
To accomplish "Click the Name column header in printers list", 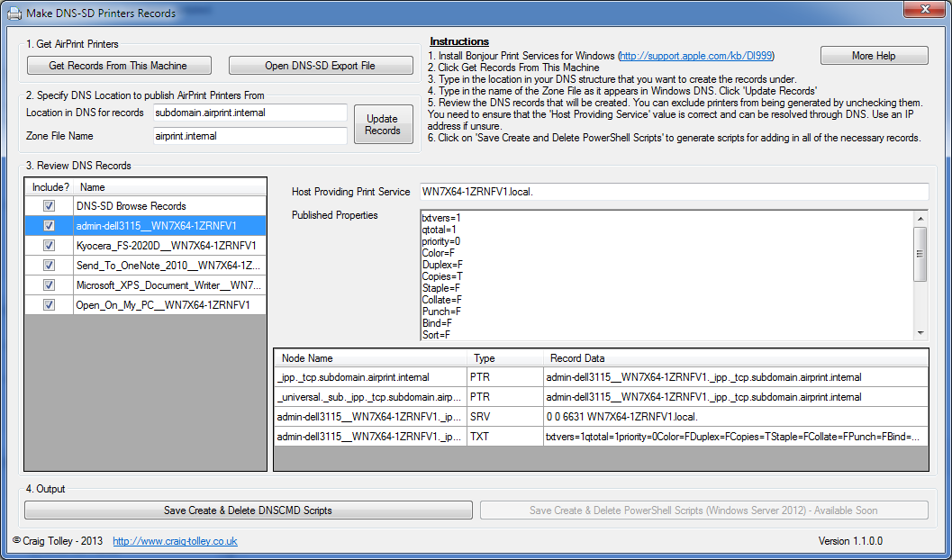I will pyautogui.click(x=170, y=187).
